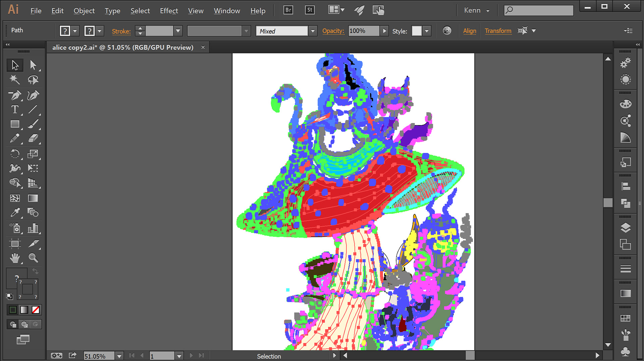Select the Rectangle tool
Screen dimensions: 644x361
pos(15,124)
